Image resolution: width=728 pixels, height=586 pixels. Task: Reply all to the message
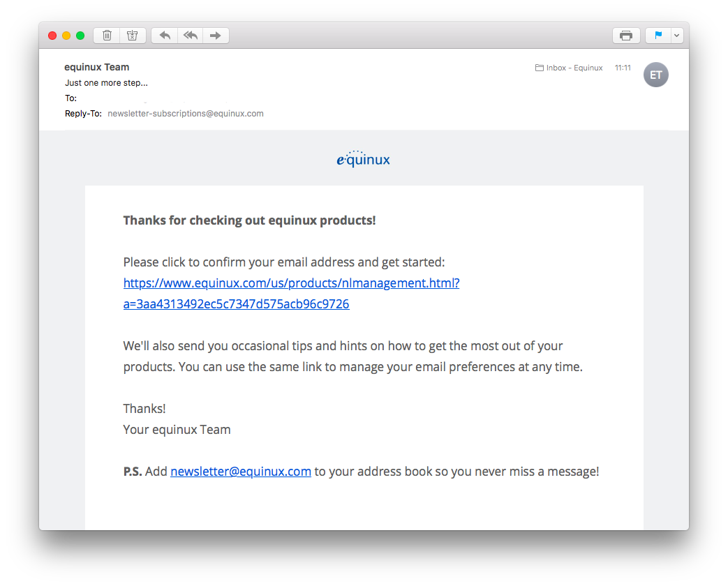[191, 36]
